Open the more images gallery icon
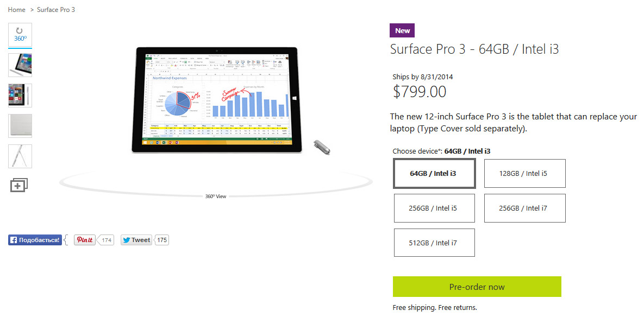 [x=19, y=185]
